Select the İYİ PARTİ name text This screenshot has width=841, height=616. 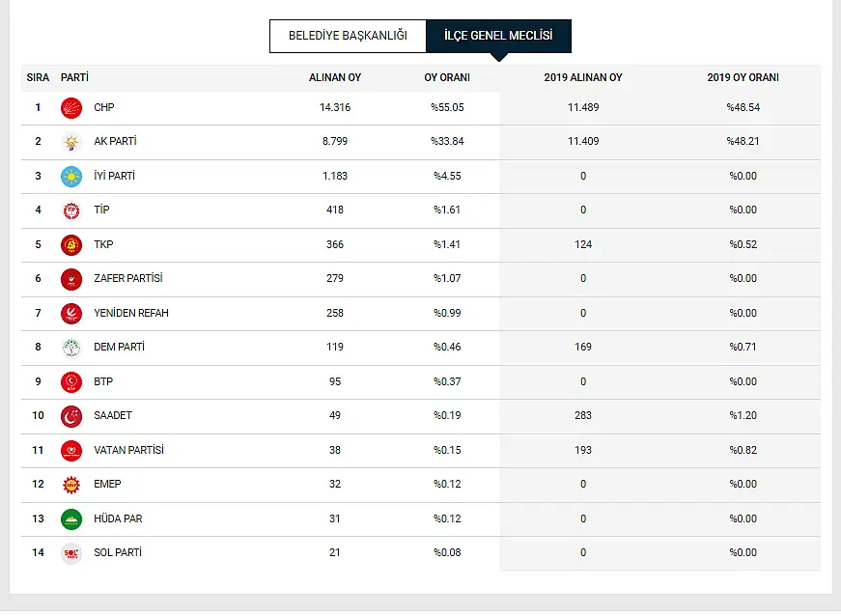[x=114, y=176]
